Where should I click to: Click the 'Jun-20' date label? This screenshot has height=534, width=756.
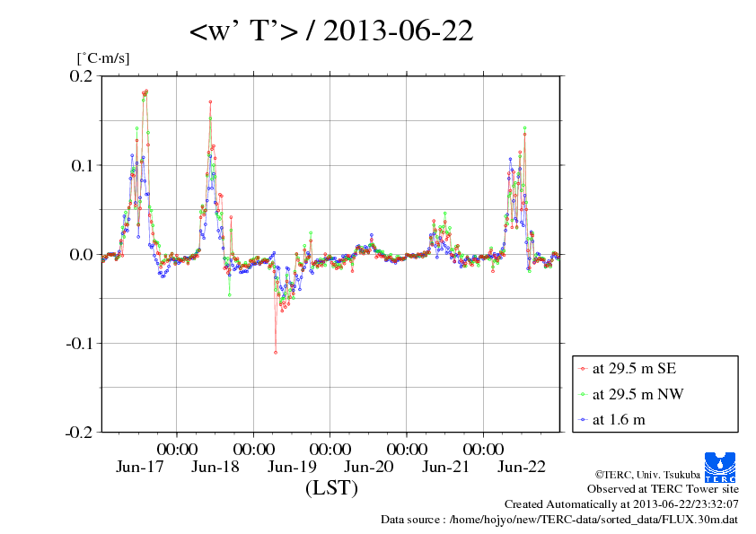pos(369,467)
